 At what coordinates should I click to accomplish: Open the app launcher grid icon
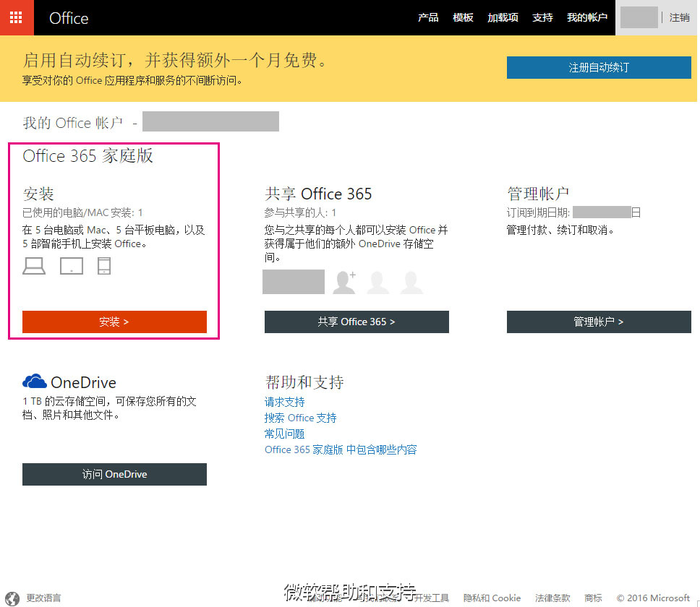click(x=16, y=17)
